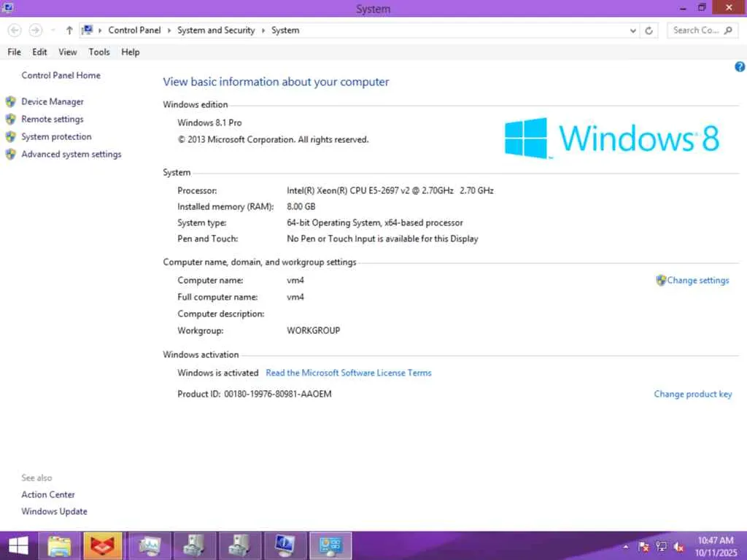Viewport: 747px width, 560px height.
Task: Open Advanced system settings
Action: click(71, 155)
